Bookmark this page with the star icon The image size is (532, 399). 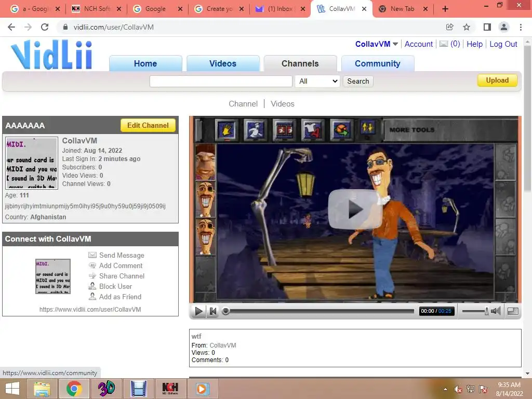click(467, 27)
